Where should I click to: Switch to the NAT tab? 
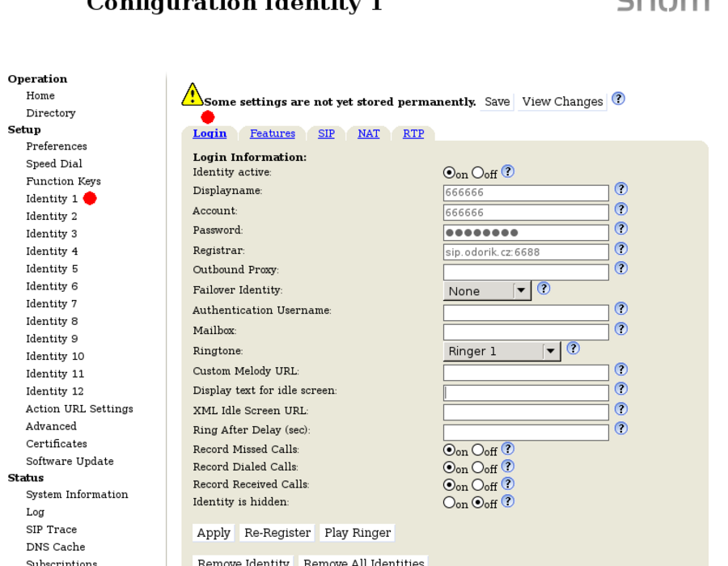369,133
